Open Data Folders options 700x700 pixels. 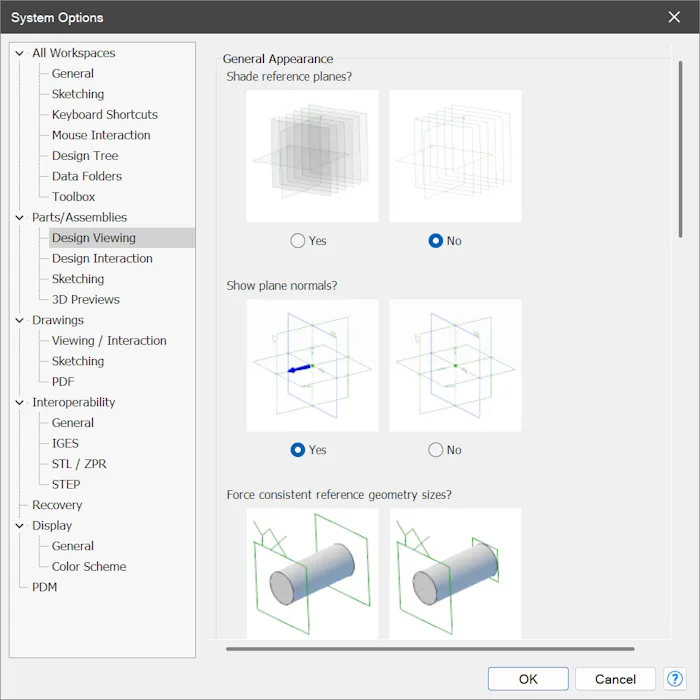[87, 176]
